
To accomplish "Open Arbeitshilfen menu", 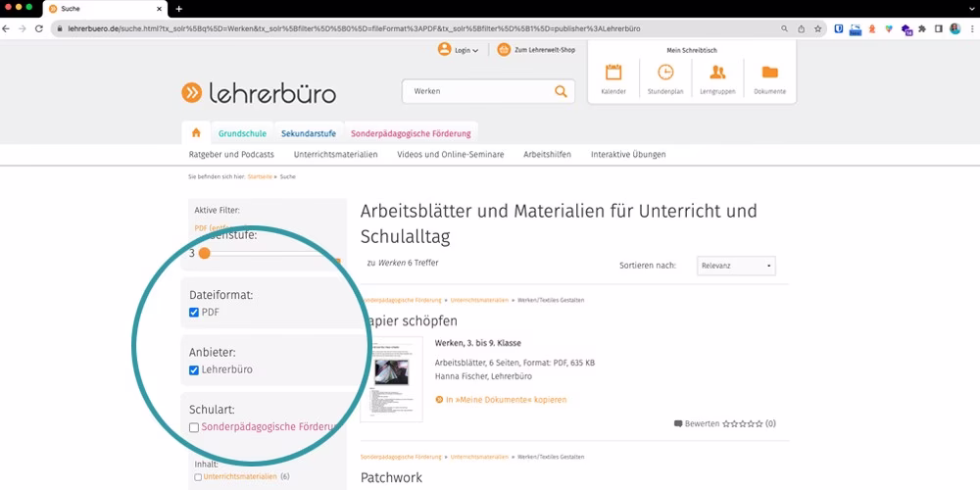I will click(548, 155).
